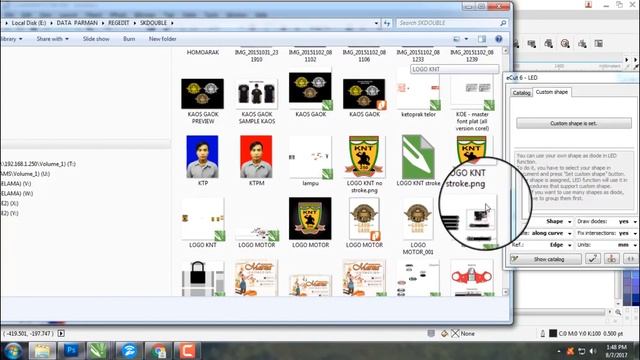Click Burn in Explorer toolbar
Viewport: 640px width, 360px height.
point(129,39)
